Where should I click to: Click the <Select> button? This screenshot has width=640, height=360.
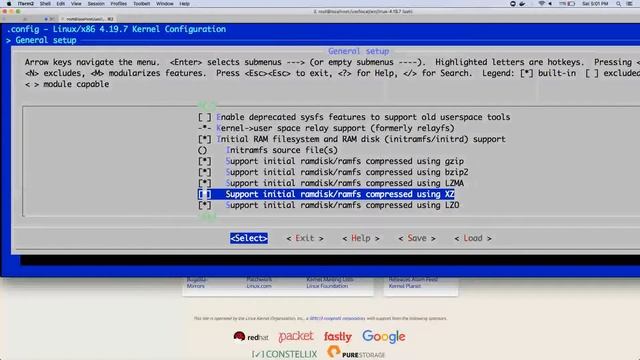tap(249, 238)
